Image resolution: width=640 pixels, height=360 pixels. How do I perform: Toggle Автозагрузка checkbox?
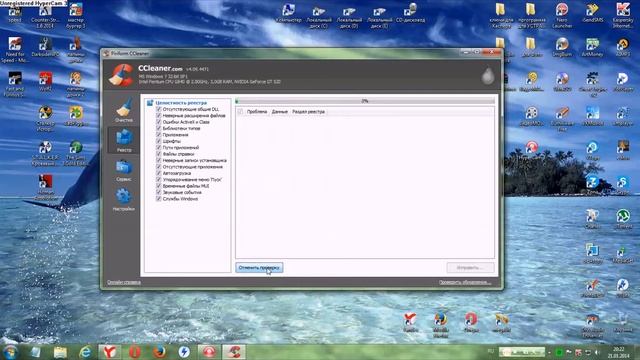click(159, 173)
